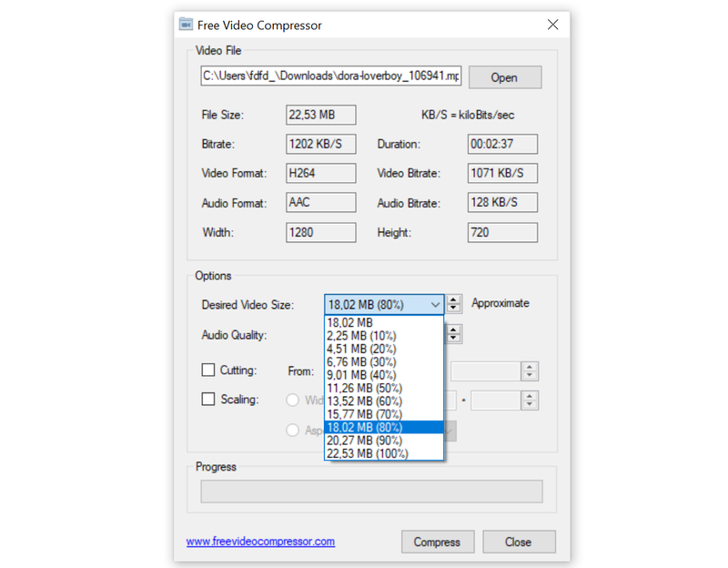Select 9,01 MB (40%) from the list
The height and width of the screenshot is (568, 728).
[x=384, y=375]
